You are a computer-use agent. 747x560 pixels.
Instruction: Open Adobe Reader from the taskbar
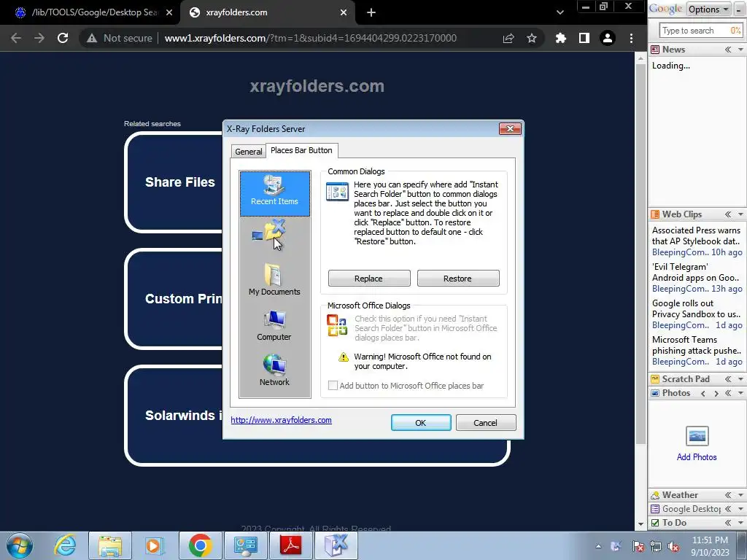[291, 545]
